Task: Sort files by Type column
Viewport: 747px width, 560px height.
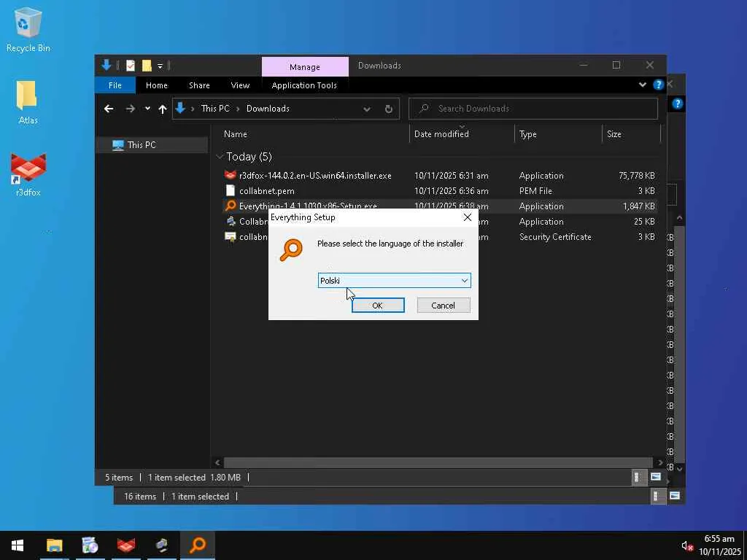Action: [x=558, y=134]
